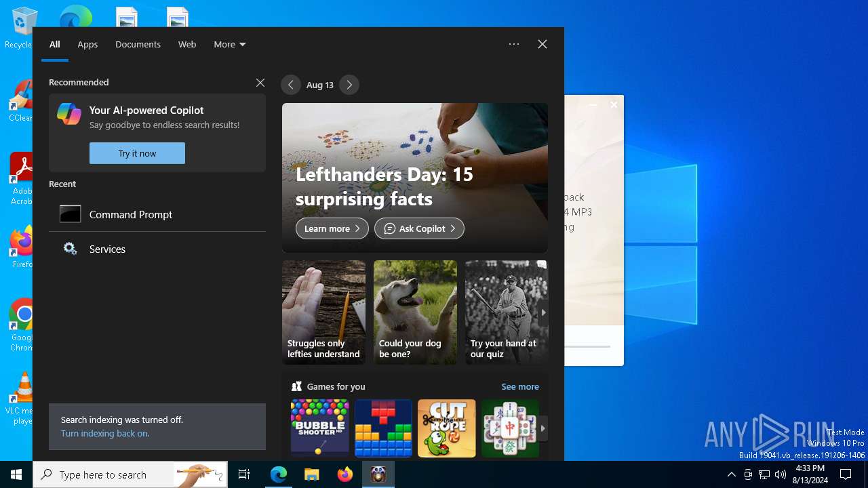Image resolution: width=868 pixels, height=488 pixels.
Task: Click the taskbar clock and date
Action: pyautogui.click(x=810, y=474)
